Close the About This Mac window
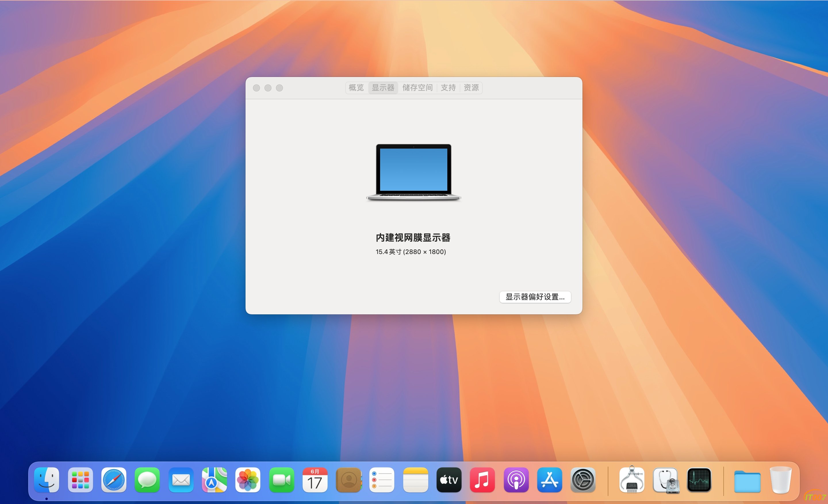Image resolution: width=828 pixels, height=504 pixels. click(256, 88)
